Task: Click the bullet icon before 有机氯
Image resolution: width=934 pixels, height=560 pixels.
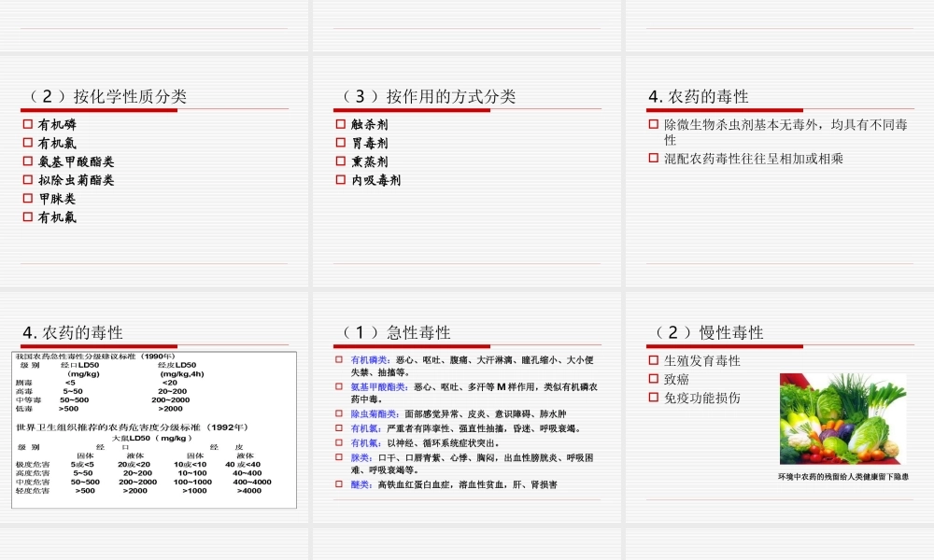Action: click(x=26, y=142)
